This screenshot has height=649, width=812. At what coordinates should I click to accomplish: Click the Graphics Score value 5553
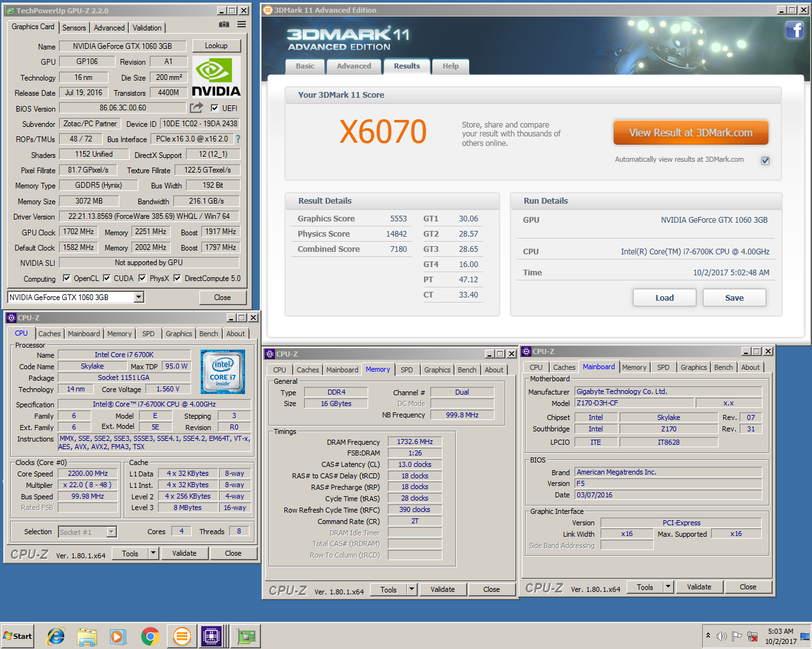(x=399, y=219)
